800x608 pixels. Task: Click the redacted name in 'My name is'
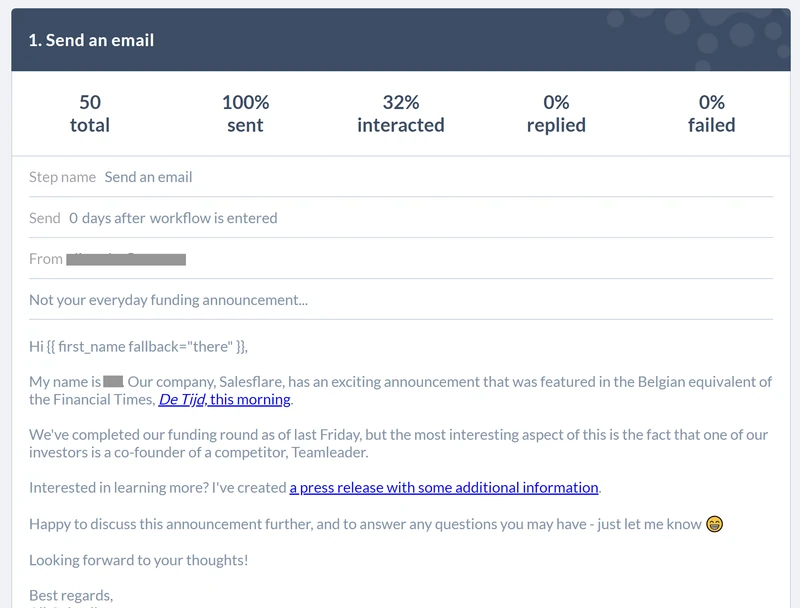113,382
